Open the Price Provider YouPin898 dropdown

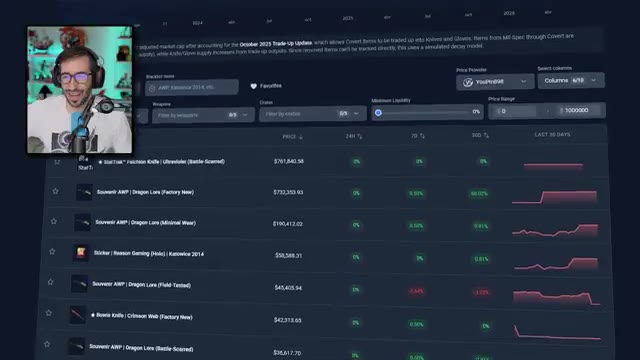tap(495, 82)
